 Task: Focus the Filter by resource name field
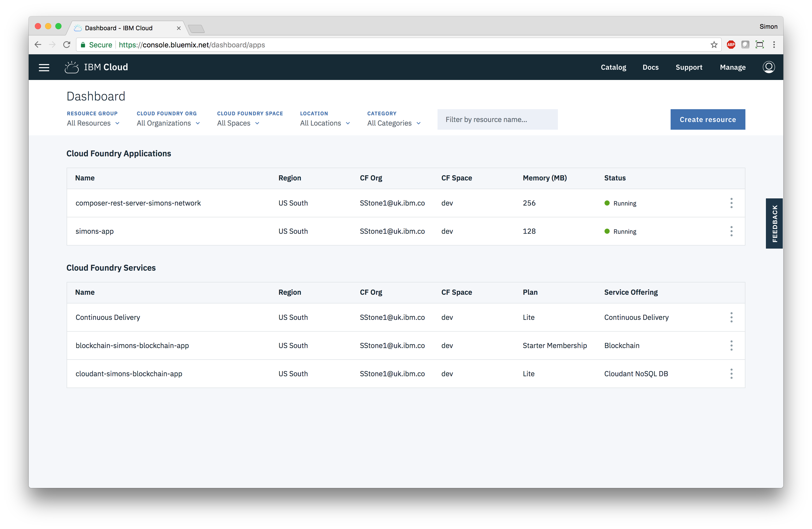pyautogui.click(x=497, y=119)
